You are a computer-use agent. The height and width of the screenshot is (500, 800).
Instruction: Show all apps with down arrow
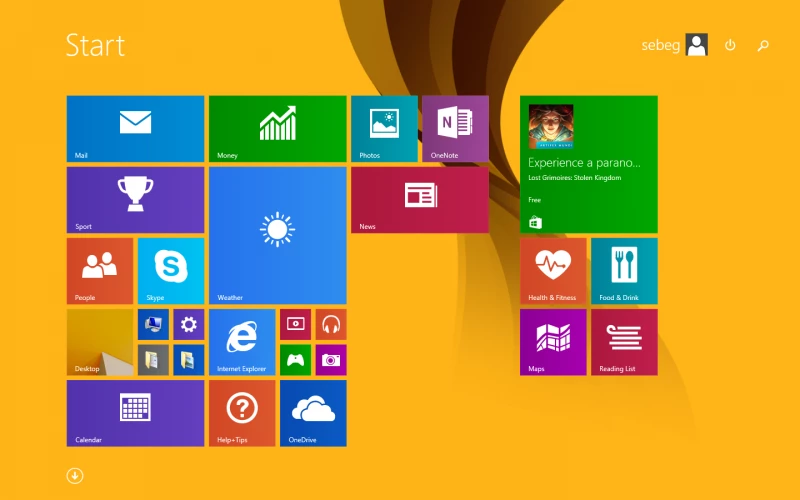pos(75,476)
